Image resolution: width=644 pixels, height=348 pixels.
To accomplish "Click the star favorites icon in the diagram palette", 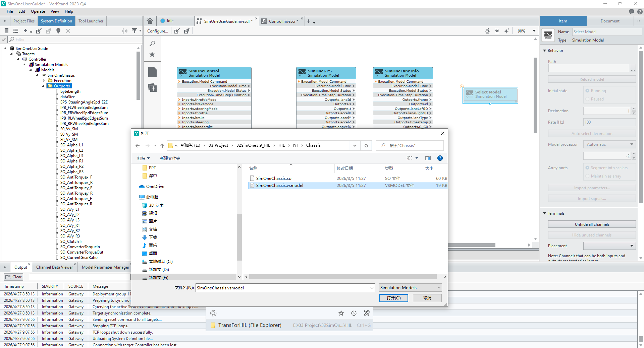I will (x=152, y=55).
